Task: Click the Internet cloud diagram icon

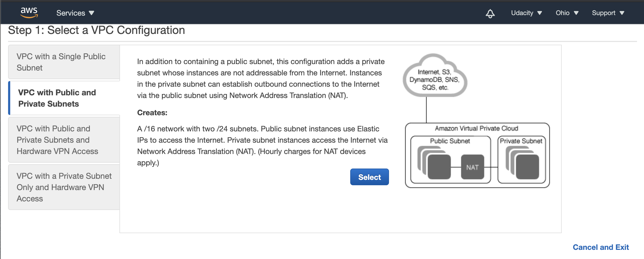Action: 435,75
